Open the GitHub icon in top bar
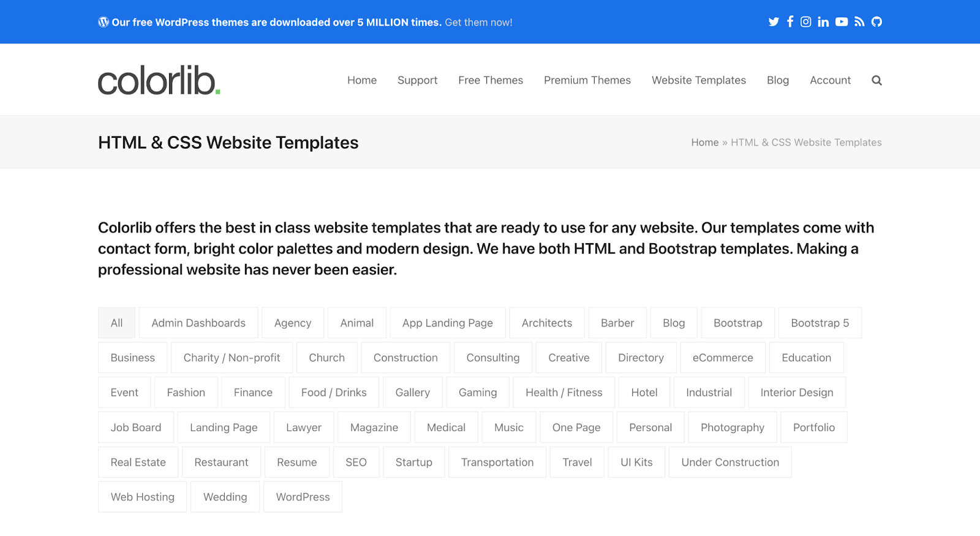Image resolution: width=980 pixels, height=536 pixels. coord(876,22)
